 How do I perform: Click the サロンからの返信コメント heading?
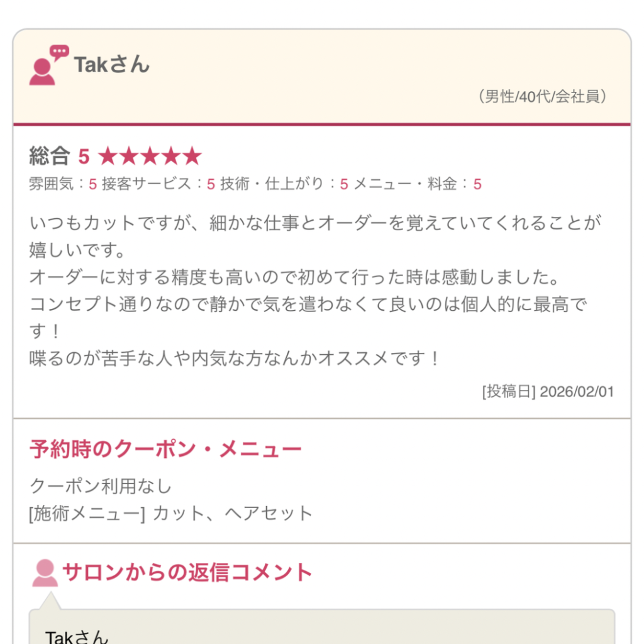[187, 573]
